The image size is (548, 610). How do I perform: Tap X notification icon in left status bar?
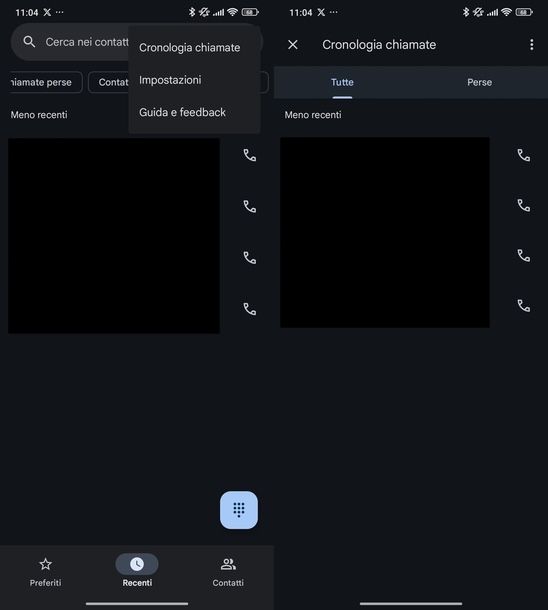pos(47,12)
